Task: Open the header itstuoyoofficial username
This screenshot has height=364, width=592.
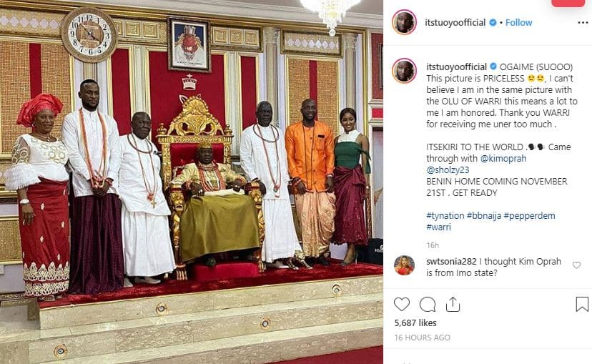Action: tap(455, 23)
